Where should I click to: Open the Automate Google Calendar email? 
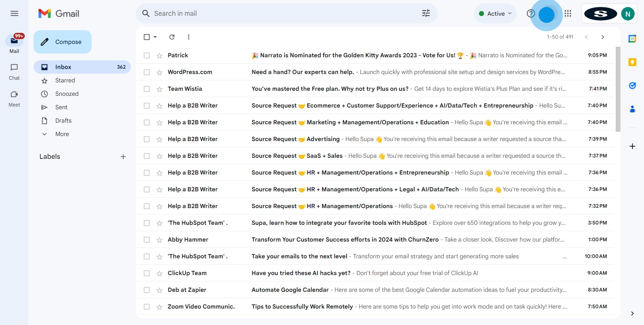[x=375, y=290]
